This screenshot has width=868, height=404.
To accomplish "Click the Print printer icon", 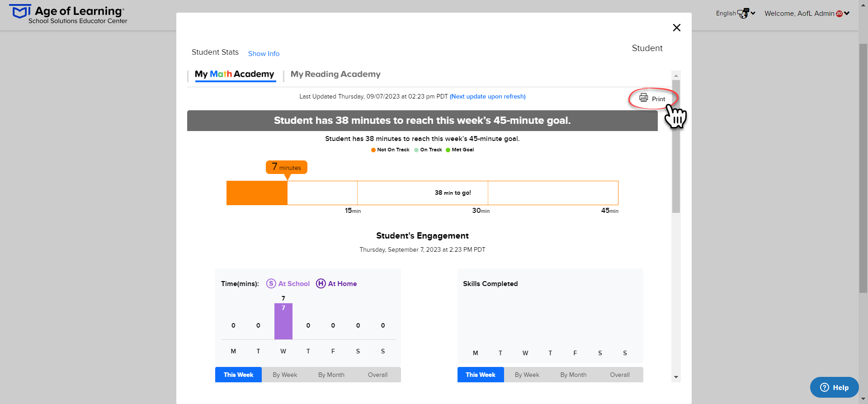I will point(643,98).
